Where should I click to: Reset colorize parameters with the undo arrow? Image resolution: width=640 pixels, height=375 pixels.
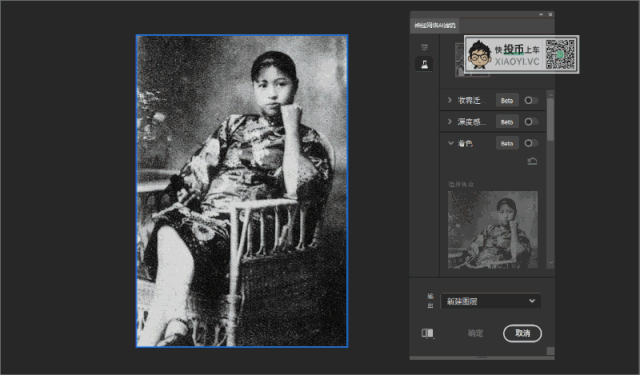532,161
